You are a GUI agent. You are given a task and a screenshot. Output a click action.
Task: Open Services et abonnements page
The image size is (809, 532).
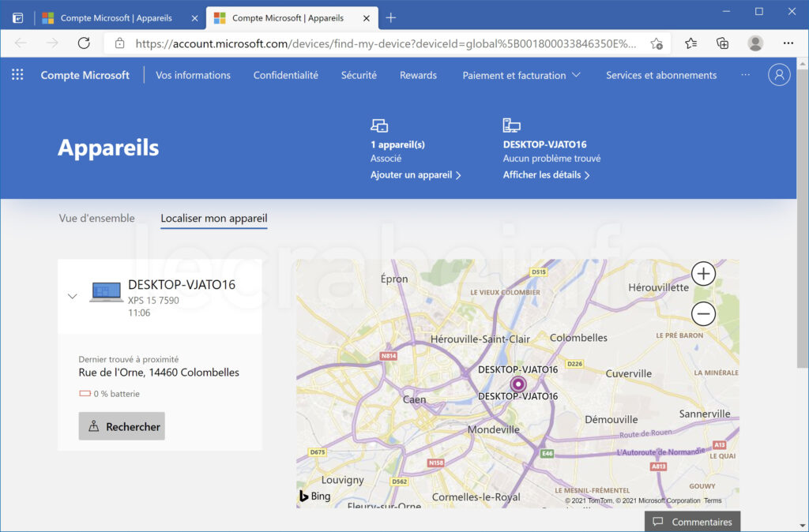pos(661,75)
